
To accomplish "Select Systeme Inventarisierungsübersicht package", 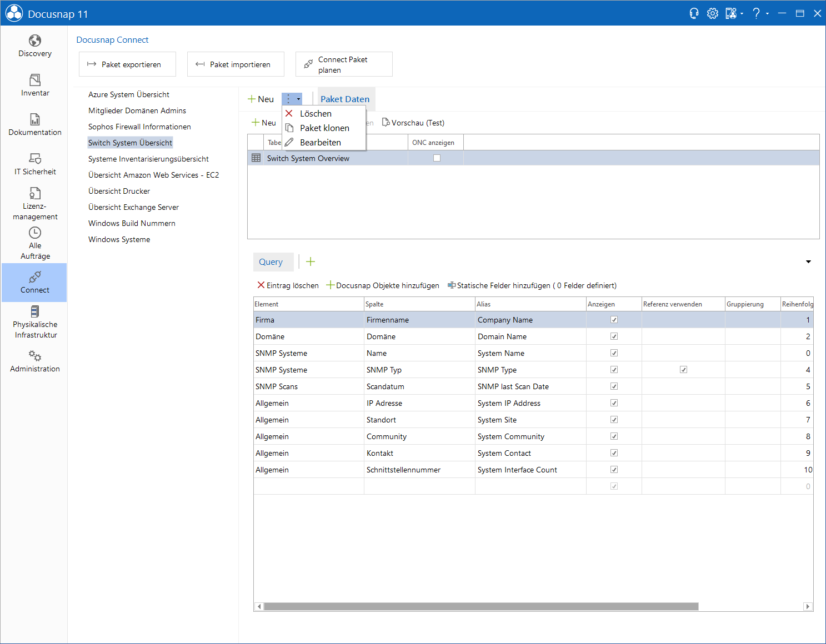I will click(x=148, y=159).
